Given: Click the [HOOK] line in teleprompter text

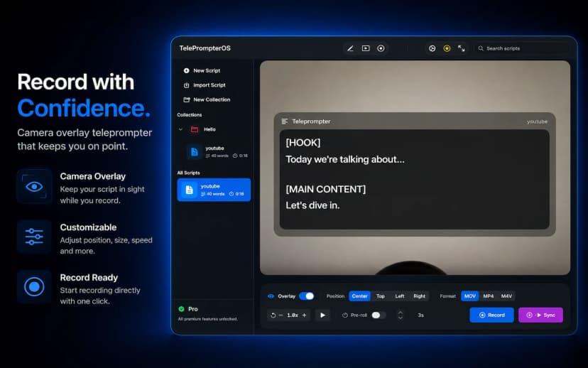Looking at the screenshot, I should pos(303,143).
